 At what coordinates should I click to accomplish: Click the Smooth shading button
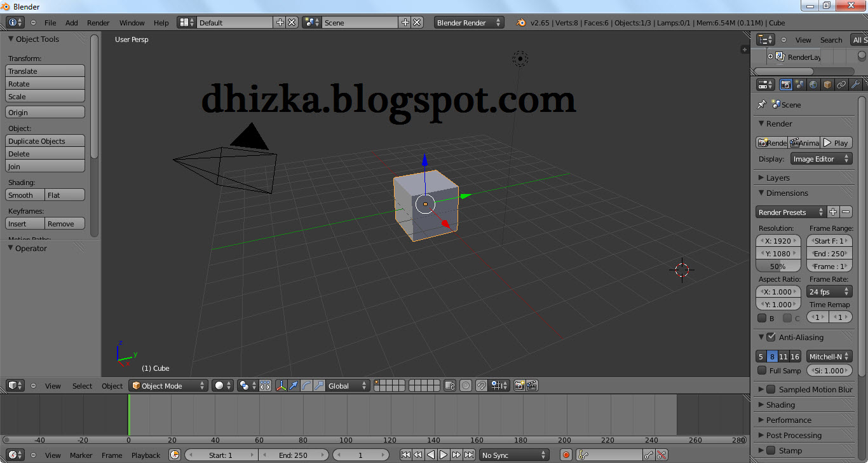click(x=25, y=195)
